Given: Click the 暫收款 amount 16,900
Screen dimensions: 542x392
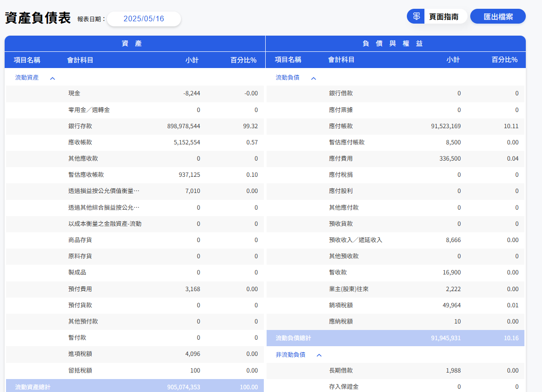Looking at the screenshot, I should [x=452, y=273].
